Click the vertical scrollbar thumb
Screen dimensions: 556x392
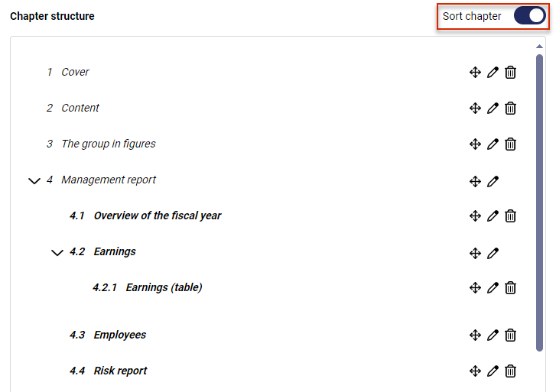click(x=539, y=202)
